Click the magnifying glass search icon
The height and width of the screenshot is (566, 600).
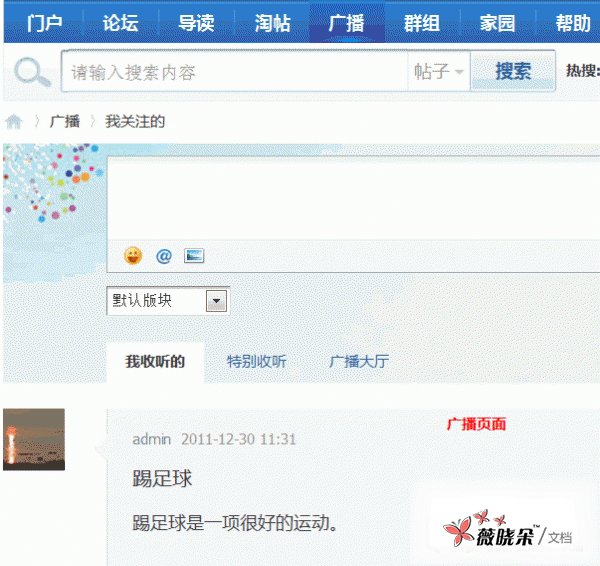point(32,73)
